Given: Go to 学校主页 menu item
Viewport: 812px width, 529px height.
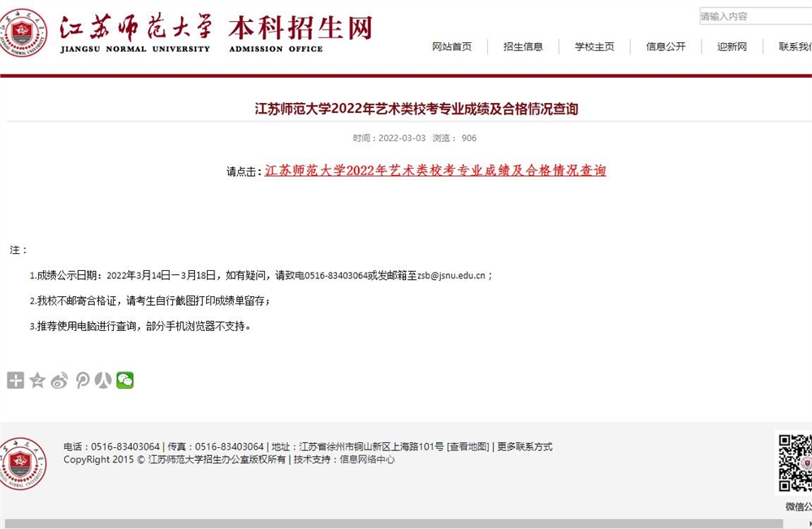Looking at the screenshot, I should tap(594, 46).
